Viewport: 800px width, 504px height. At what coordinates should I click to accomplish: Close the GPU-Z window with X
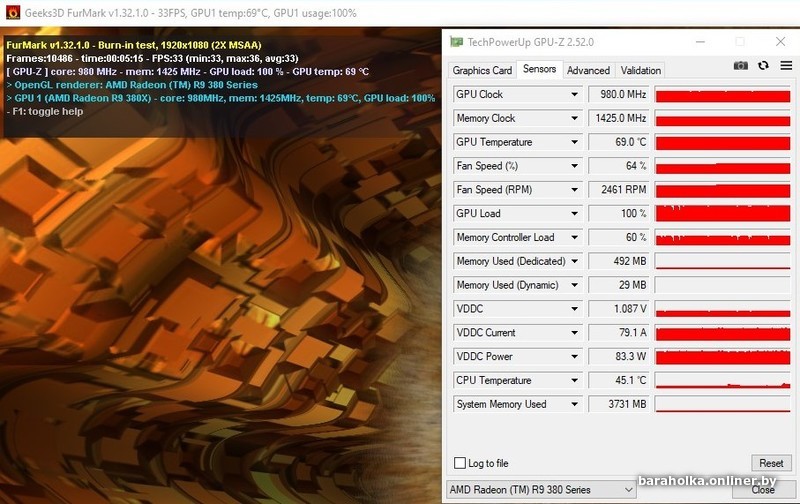pos(780,42)
